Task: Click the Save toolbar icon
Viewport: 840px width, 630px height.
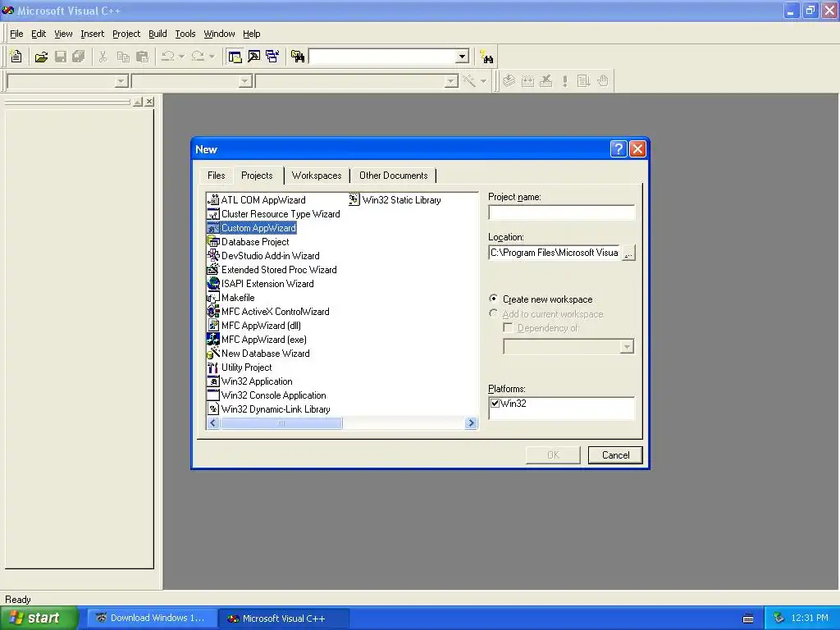Action: [61, 57]
